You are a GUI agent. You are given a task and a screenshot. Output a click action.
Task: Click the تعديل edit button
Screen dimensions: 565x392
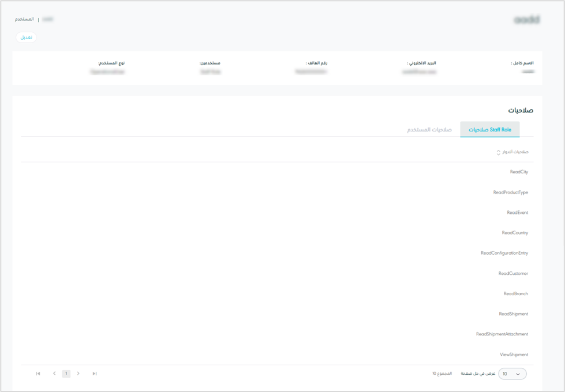tap(26, 37)
